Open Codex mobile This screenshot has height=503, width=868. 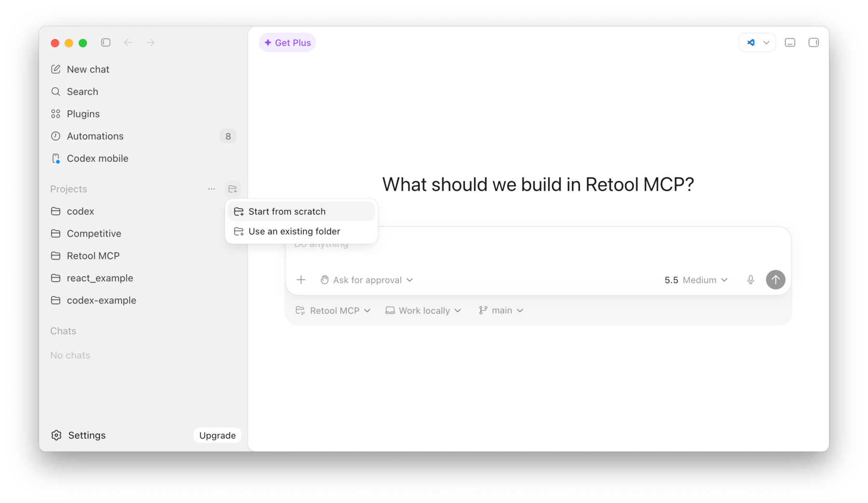[x=143, y=159]
